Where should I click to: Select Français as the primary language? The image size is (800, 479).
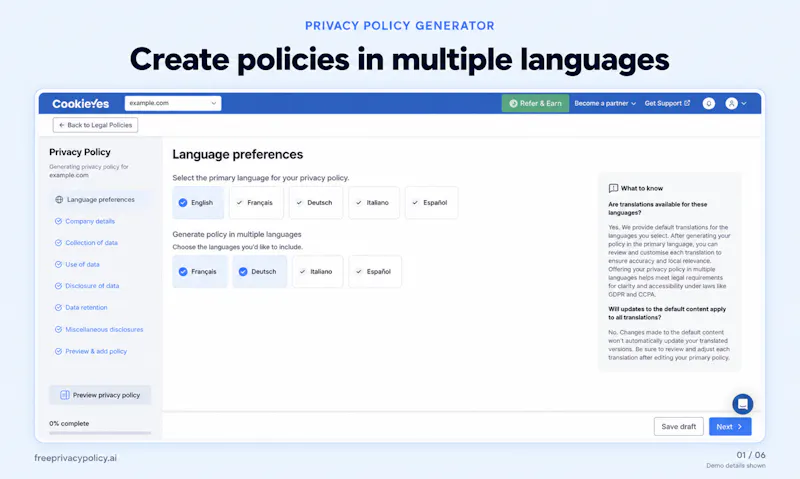tap(256, 203)
